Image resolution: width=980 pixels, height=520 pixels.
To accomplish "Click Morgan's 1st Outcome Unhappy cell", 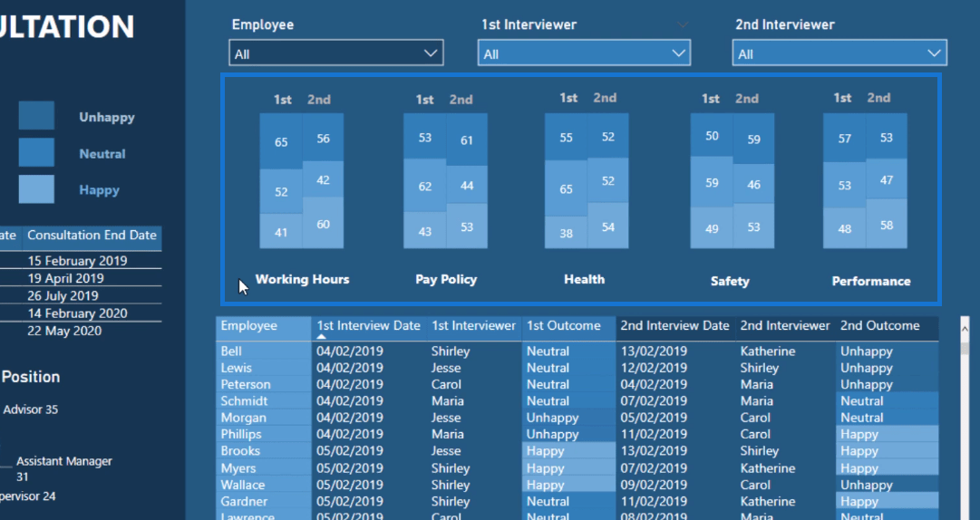I will (x=568, y=419).
